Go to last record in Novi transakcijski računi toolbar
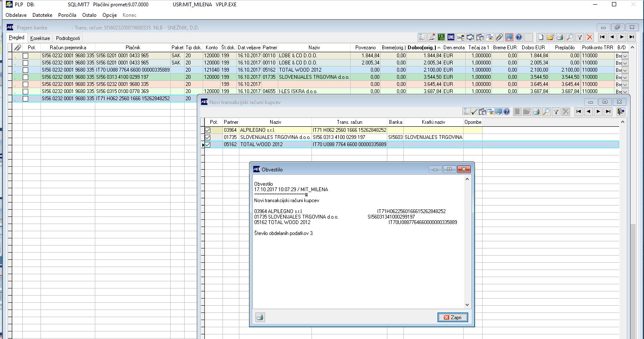This screenshot has height=339, width=644. [608, 112]
